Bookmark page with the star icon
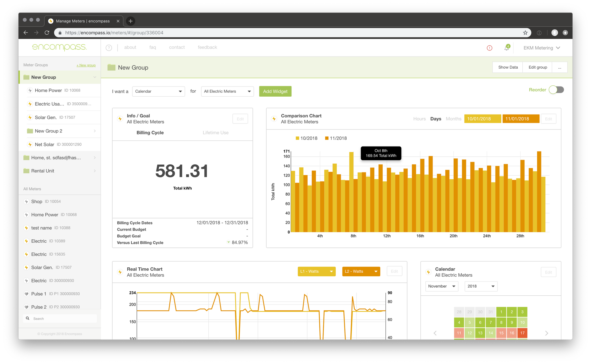The width and height of the screenshot is (591, 364). tap(525, 33)
